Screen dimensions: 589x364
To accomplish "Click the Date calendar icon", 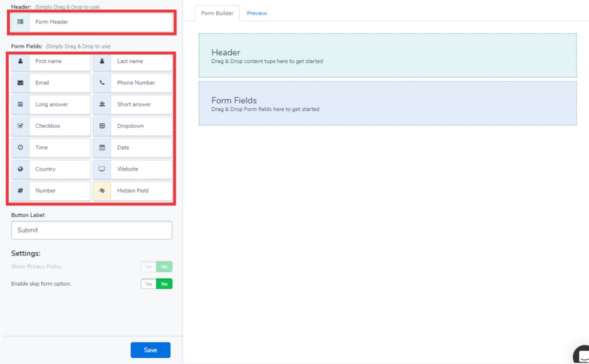I will click(x=102, y=148).
